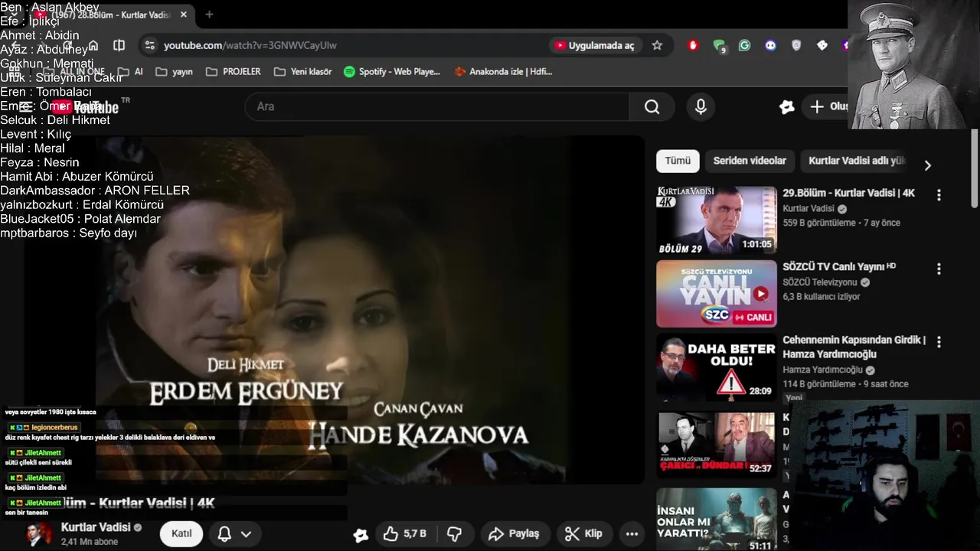Open options menu for SÖZCÜ TV video

939,269
